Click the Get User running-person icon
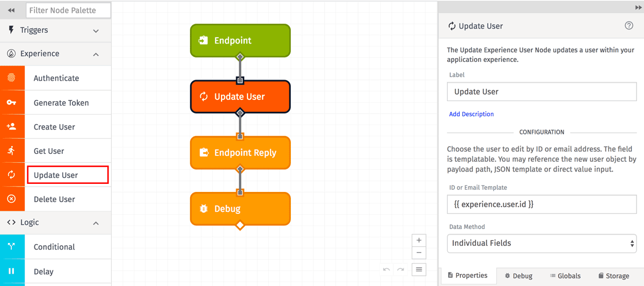The image size is (644, 286). pos(12,151)
